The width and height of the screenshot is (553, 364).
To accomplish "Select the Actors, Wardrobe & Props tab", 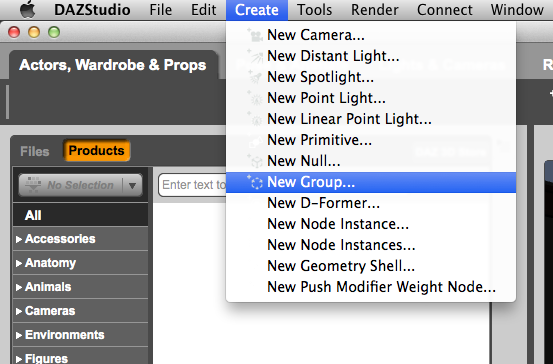I will [x=113, y=65].
